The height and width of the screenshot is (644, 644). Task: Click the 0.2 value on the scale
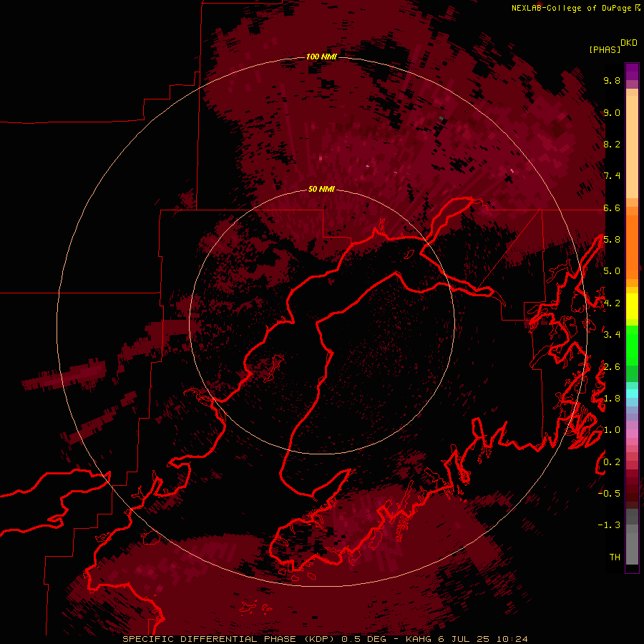pyautogui.click(x=612, y=462)
